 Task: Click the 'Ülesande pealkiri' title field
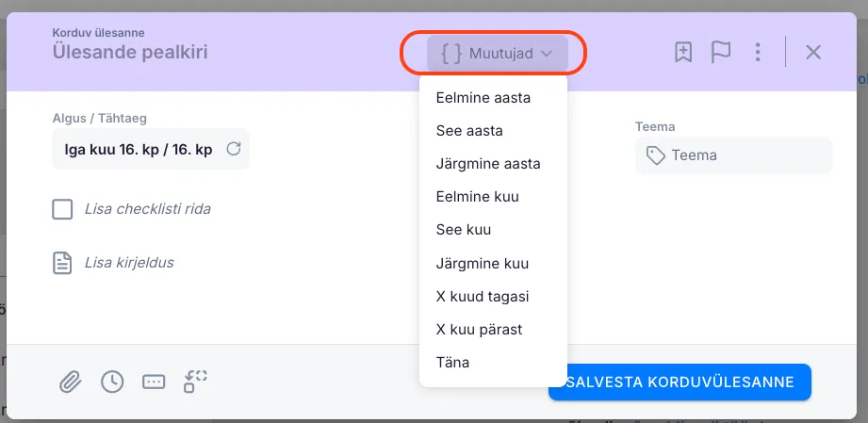[130, 53]
